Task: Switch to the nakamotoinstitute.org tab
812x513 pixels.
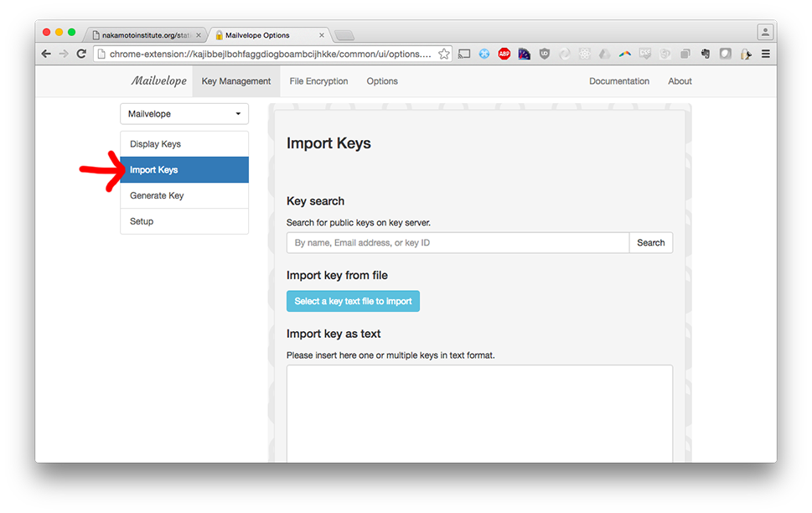Action: (x=145, y=35)
